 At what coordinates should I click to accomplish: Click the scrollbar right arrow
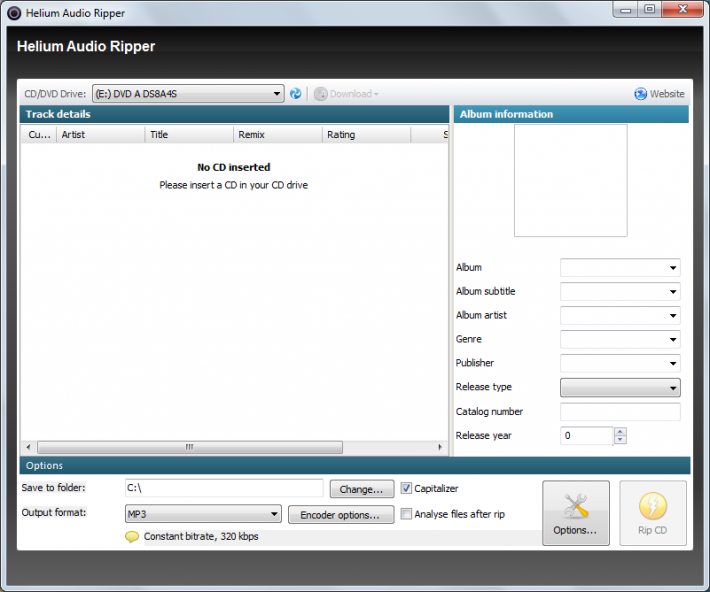[440, 448]
